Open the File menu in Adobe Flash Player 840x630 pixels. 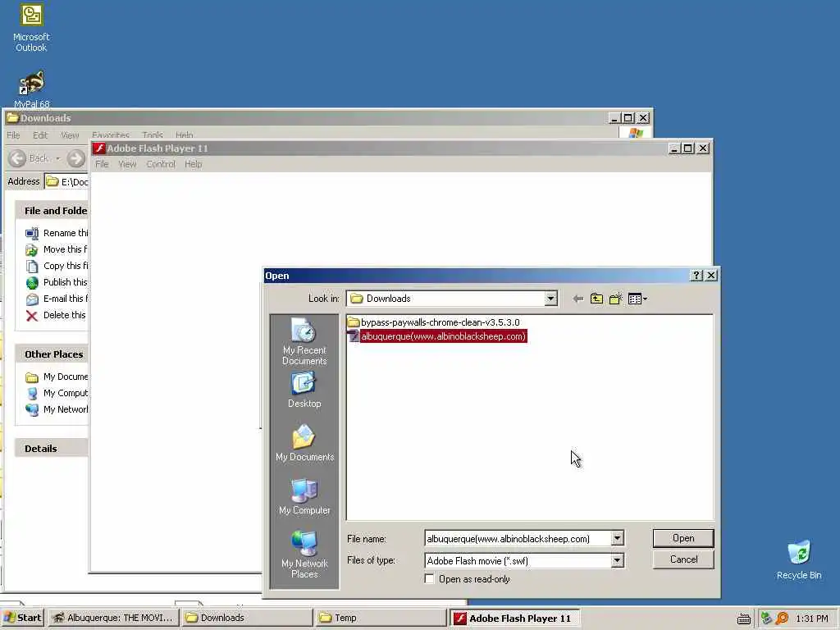coord(102,164)
